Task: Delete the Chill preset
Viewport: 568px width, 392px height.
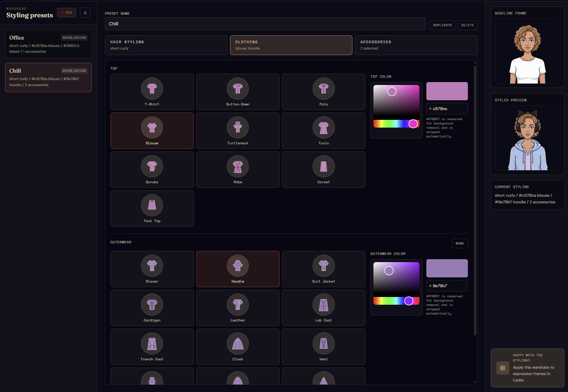Action: 467,25
